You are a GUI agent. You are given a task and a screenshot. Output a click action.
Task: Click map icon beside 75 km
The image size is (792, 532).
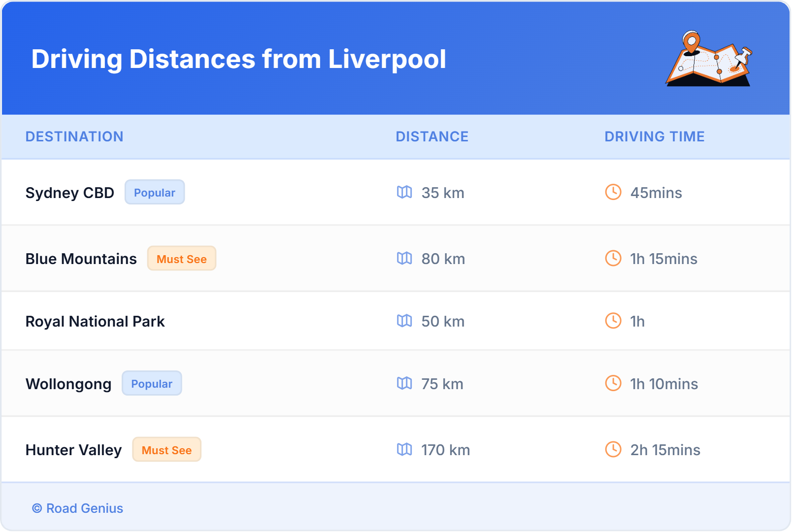404,383
